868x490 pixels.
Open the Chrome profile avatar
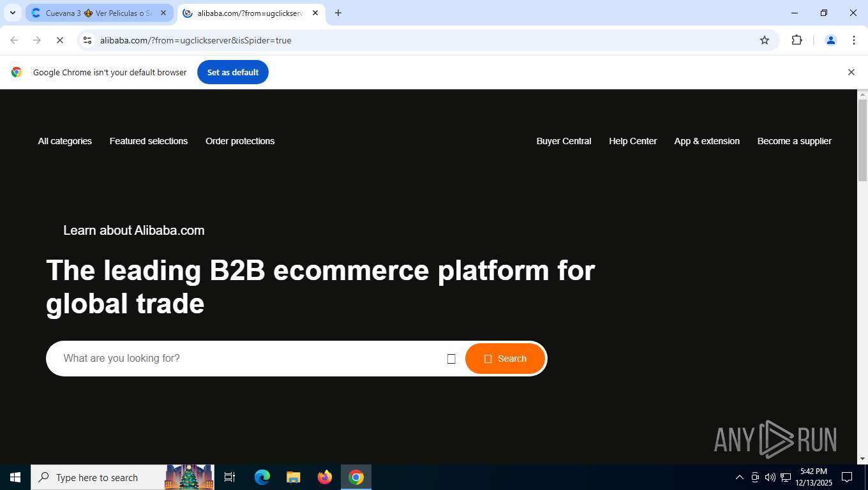tap(831, 40)
